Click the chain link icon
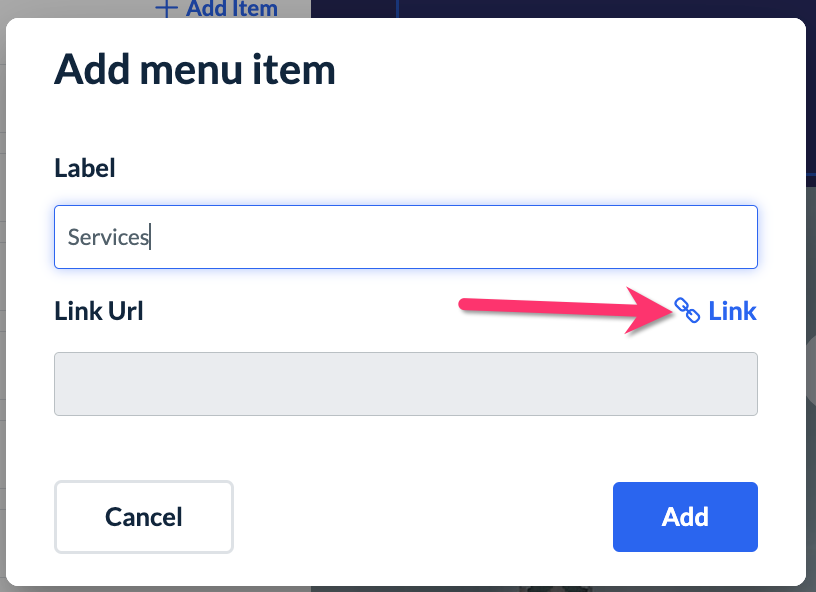This screenshot has height=592, width=816. click(687, 311)
